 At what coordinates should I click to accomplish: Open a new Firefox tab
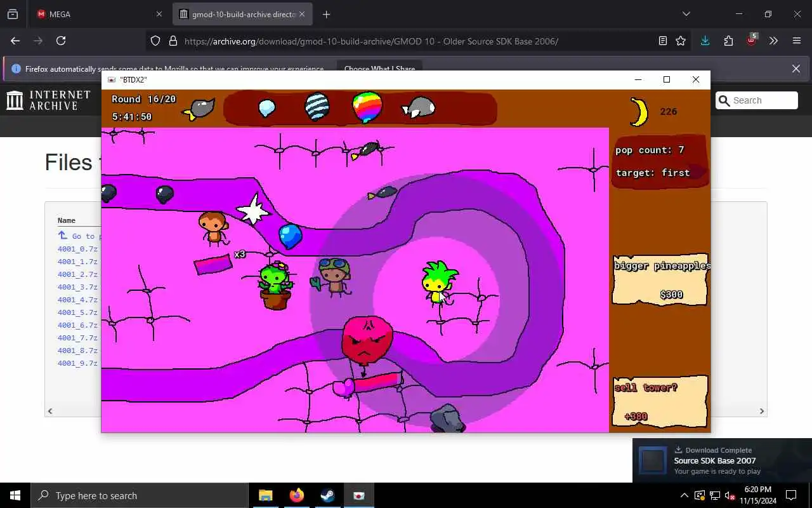click(x=326, y=14)
